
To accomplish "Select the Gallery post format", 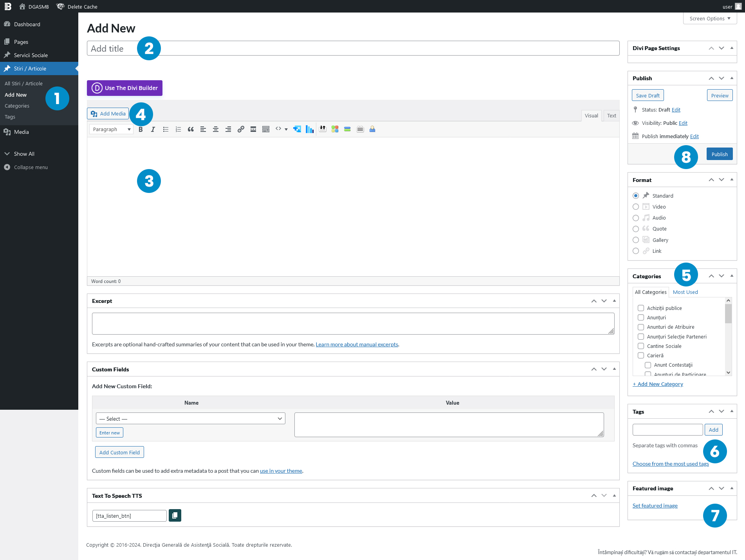I will tap(636, 240).
